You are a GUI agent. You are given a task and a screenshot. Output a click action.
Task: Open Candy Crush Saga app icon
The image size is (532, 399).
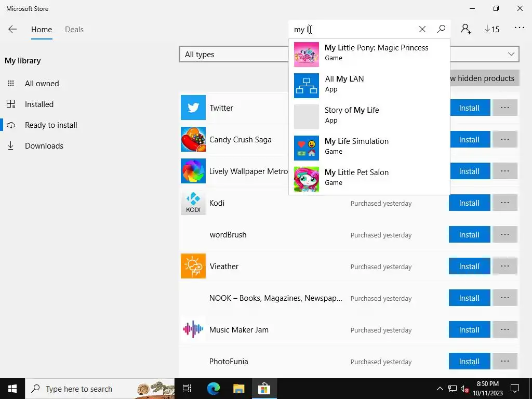pos(193,139)
